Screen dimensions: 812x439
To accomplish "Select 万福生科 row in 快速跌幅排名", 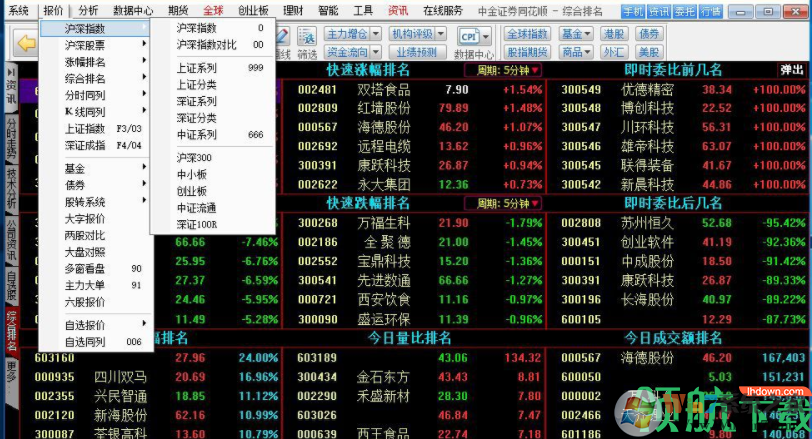I will (413, 223).
